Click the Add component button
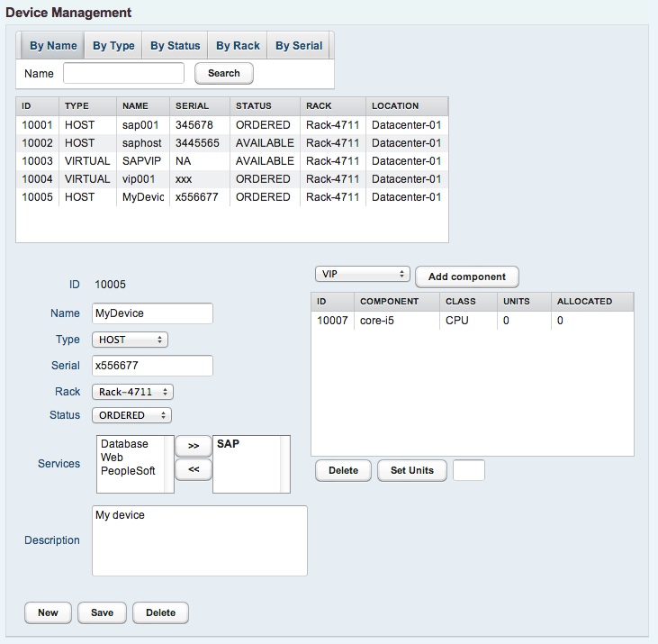Image resolution: width=658 pixels, height=644 pixels. coord(467,277)
